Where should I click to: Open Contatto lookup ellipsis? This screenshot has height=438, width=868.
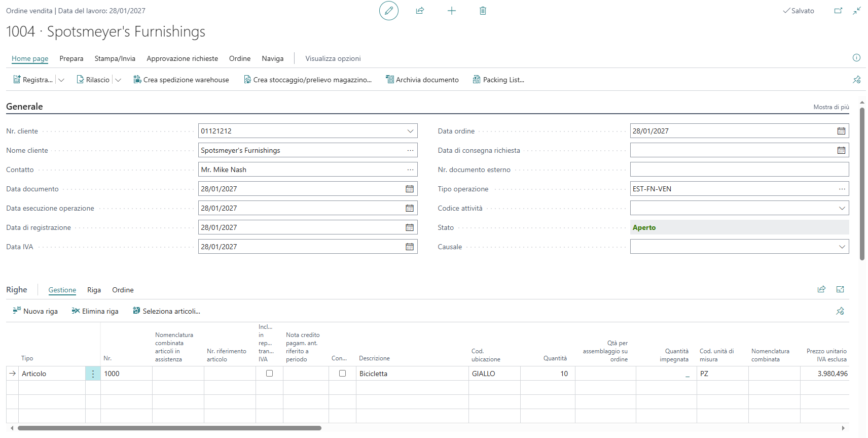point(410,170)
